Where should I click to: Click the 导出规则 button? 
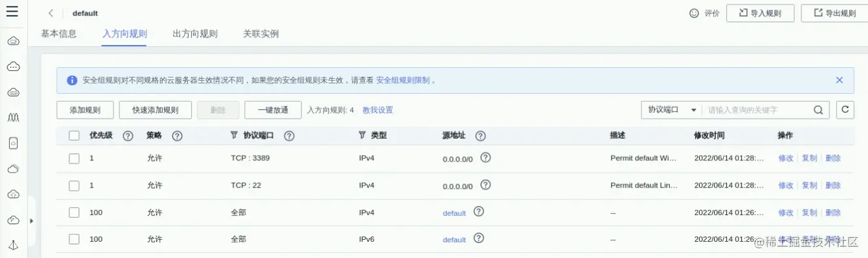tap(834, 13)
